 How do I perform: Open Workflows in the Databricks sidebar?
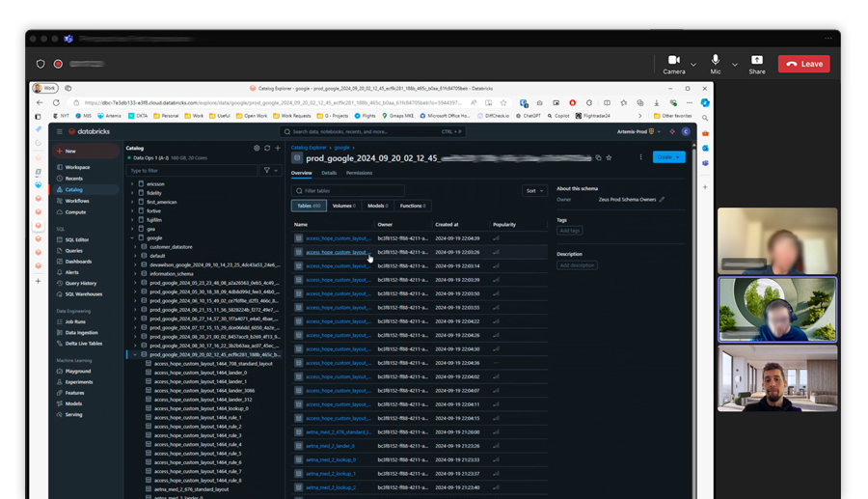pos(77,201)
